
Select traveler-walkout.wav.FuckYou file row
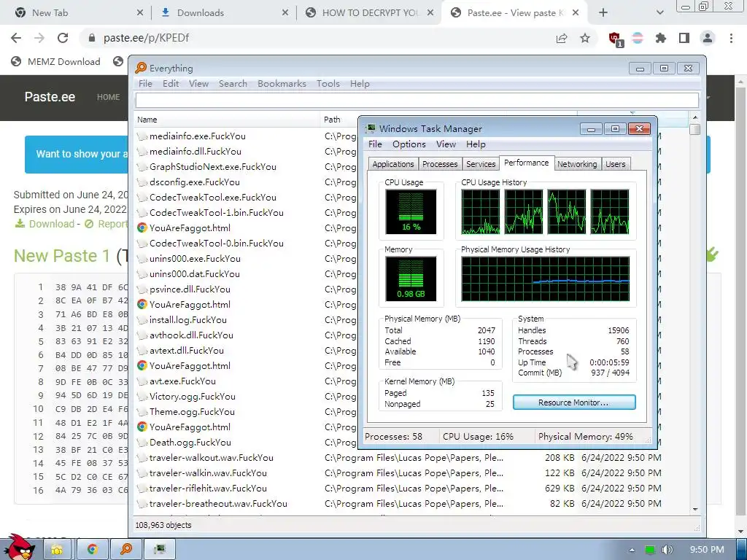point(398,458)
